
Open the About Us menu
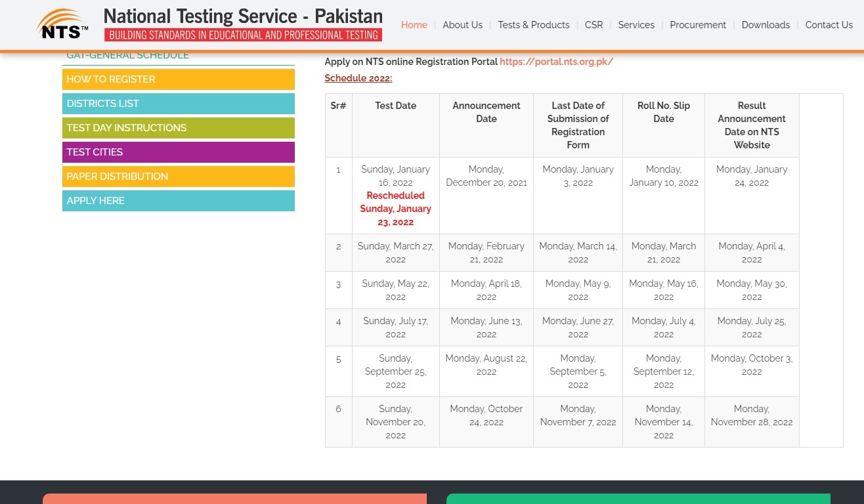[x=462, y=25]
